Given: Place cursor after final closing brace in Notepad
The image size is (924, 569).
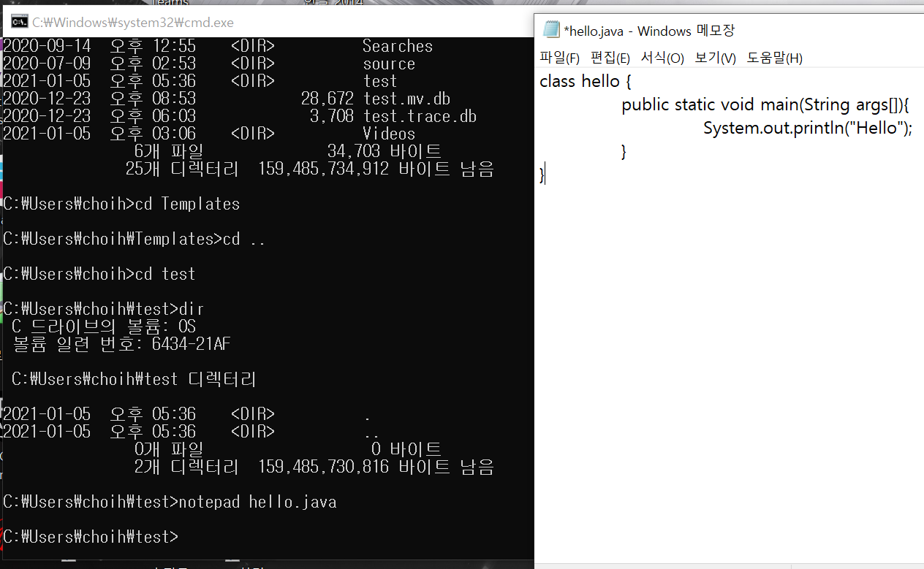Looking at the screenshot, I should point(545,175).
